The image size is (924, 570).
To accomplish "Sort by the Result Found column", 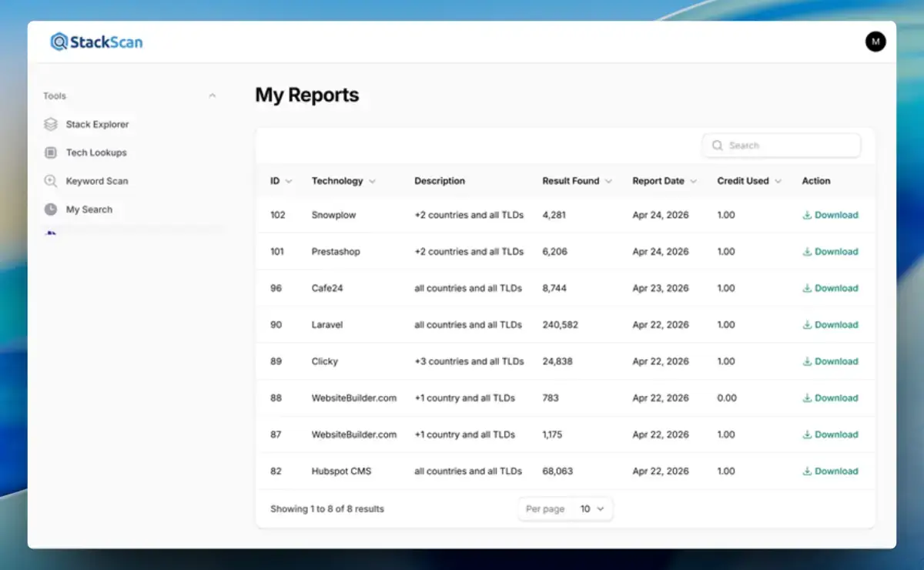I will pyautogui.click(x=577, y=181).
